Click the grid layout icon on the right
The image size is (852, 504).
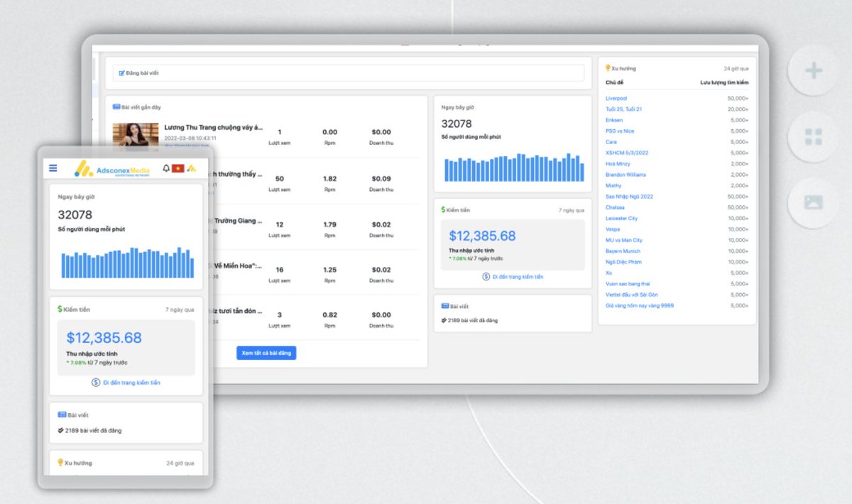(814, 137)
